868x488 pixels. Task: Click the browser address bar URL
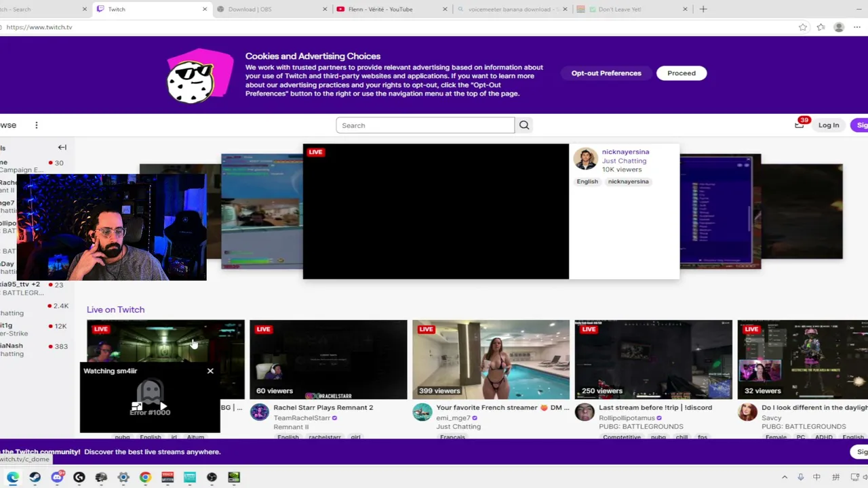[x=39, y=27]
